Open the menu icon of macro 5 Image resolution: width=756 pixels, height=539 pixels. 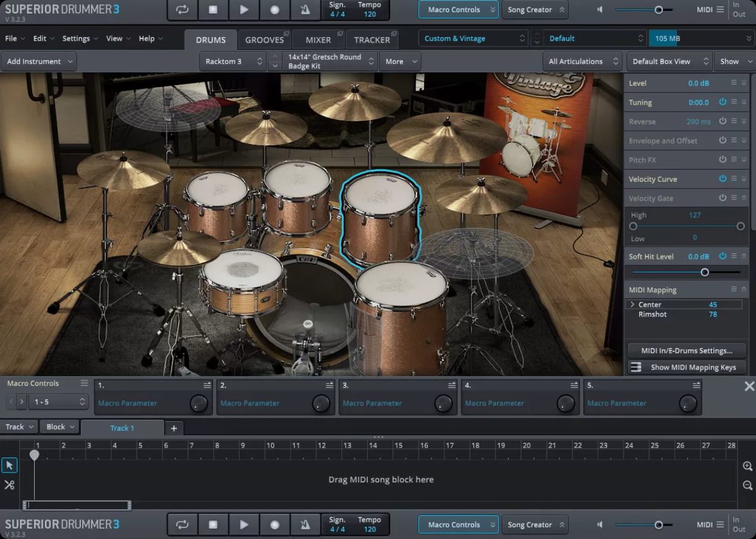coord(696,385)
